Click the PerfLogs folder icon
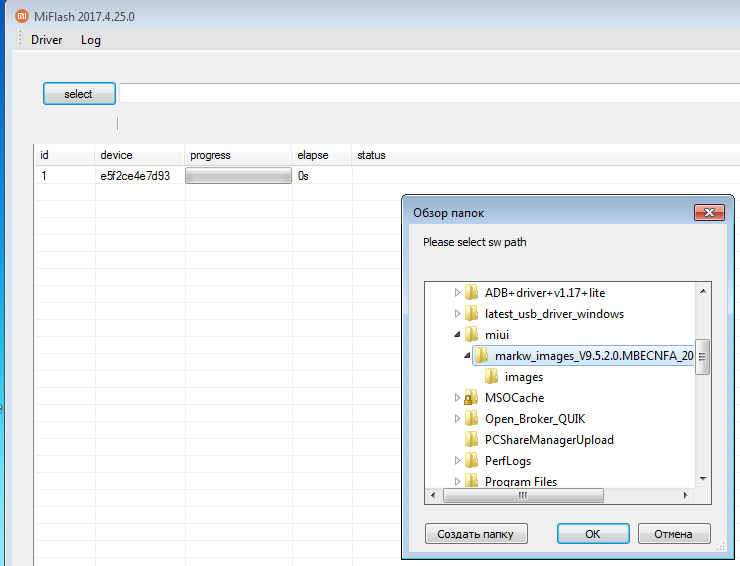Viewport: 740px width, 566px height. pyautogui.click(x=471, y=460)
